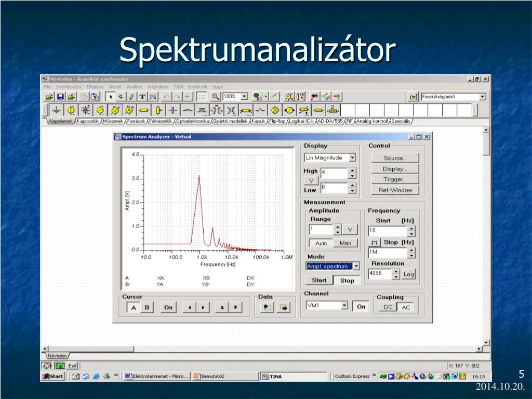Switch to the Kapcsolók component tab

coord(87,121)
